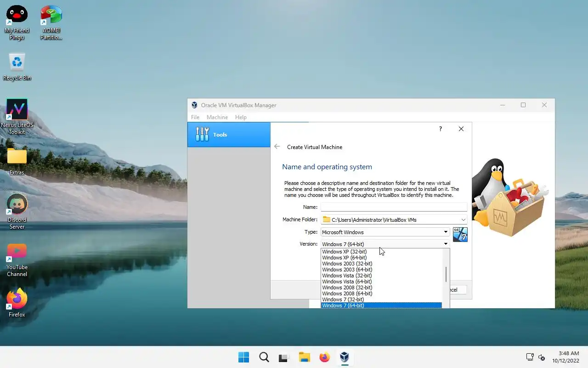This screenshot has width=588, height=368.
Task: Open Task View on the taskbar
Action: tap(284, 357)
